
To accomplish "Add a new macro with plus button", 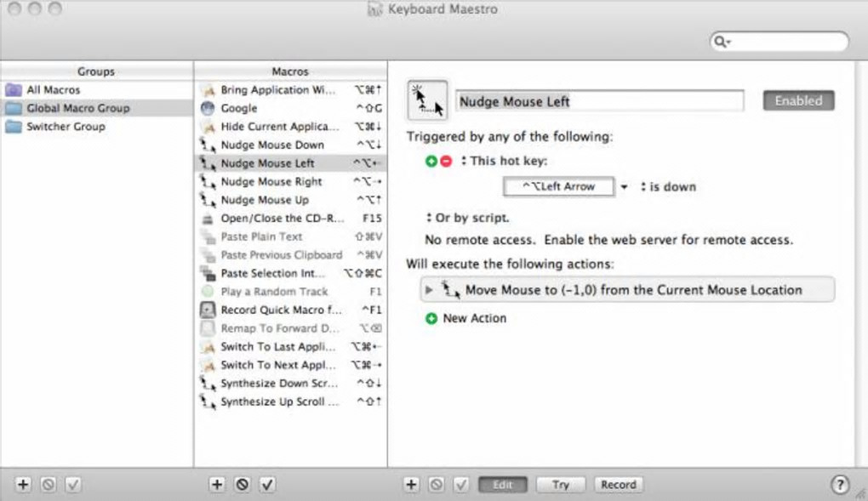I will click(217, 484).
